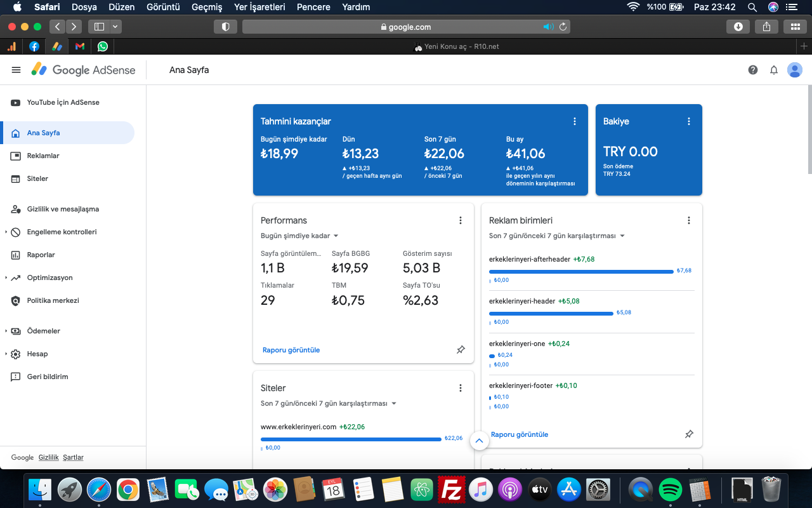This screenshot has height=508, width=812.
Task: Launch Spotify from the Dock
Action: click(x=670, y=490)
